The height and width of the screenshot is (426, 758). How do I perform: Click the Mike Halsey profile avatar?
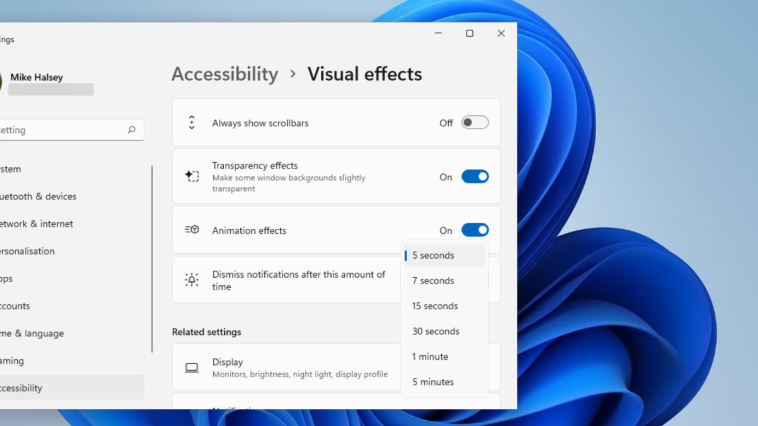pyautogui.click(x=1, y=82)
